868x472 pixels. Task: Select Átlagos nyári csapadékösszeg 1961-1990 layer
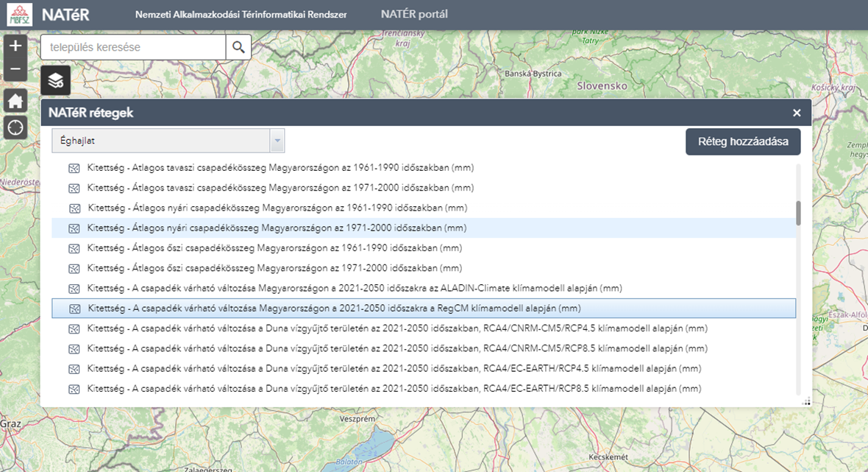click(x=277, y=208)
